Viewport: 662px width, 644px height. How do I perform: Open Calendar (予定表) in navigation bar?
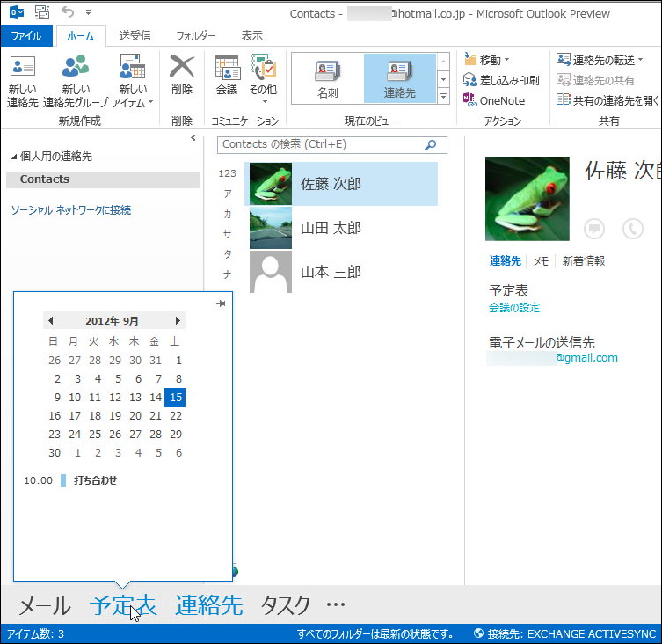click(123, 605)
